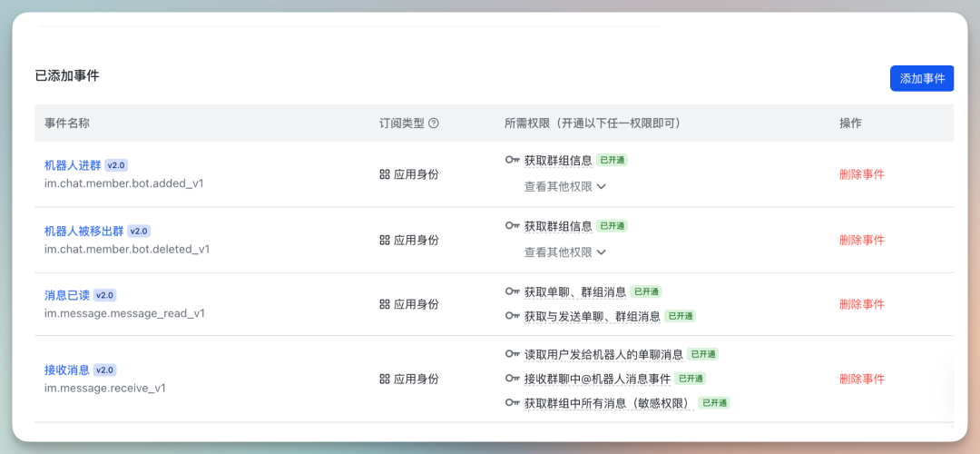Click the 获取群组中所有消息（敏感权限） permission text
The width and height of the screenshot is (980, 454).
(x=608, y=403)
